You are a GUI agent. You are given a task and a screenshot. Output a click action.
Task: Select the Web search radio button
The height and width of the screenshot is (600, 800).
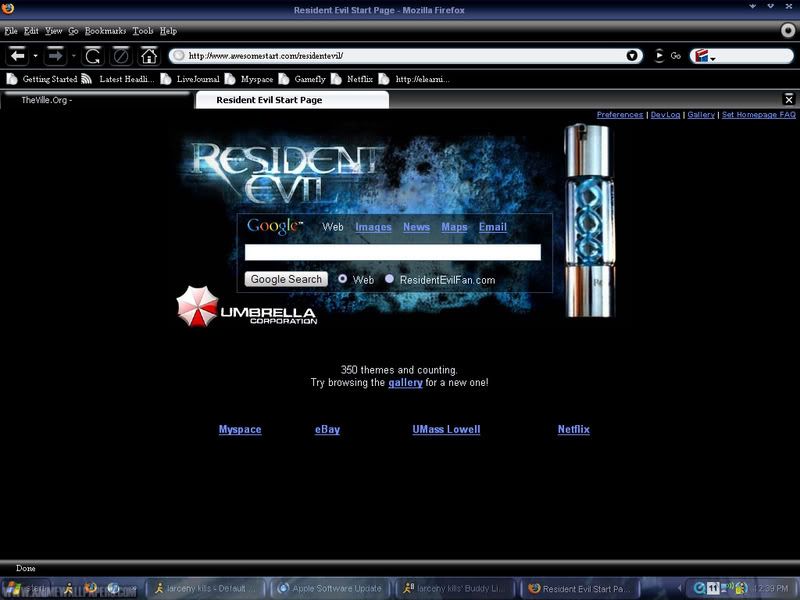tap(342, 279)
